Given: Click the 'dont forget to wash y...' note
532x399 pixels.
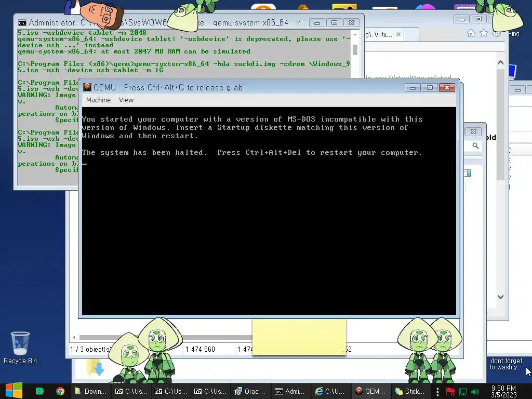Looking at the screenshot, I should coord(506,364).
